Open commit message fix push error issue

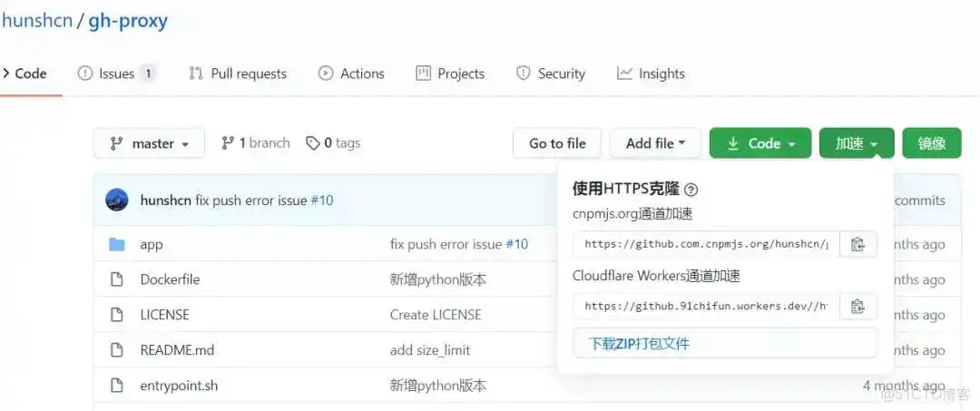point(250,201)
